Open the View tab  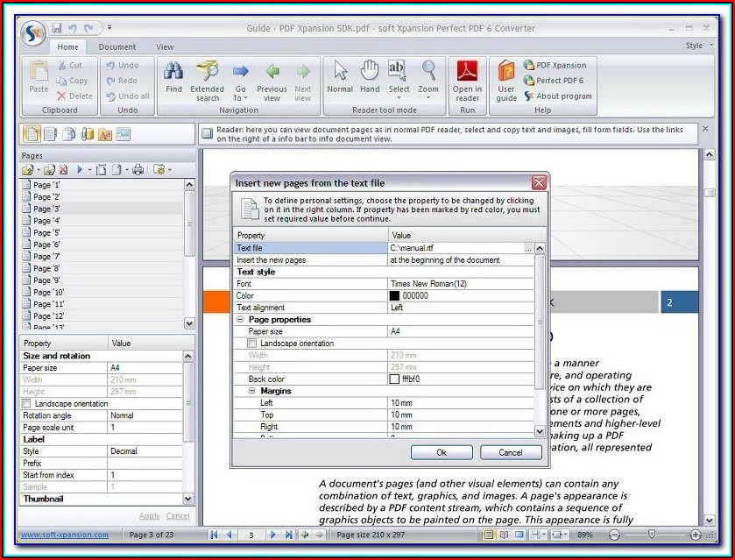(x=165, y=46)
